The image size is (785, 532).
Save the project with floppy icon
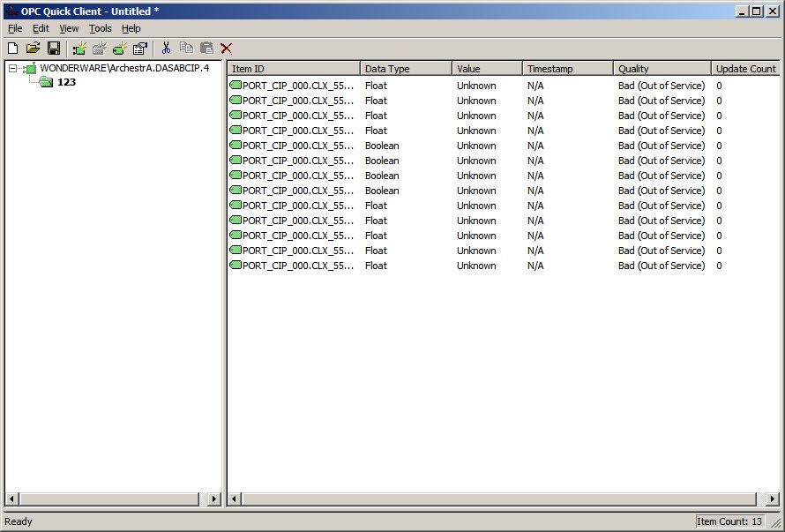(x=54, y=49)
